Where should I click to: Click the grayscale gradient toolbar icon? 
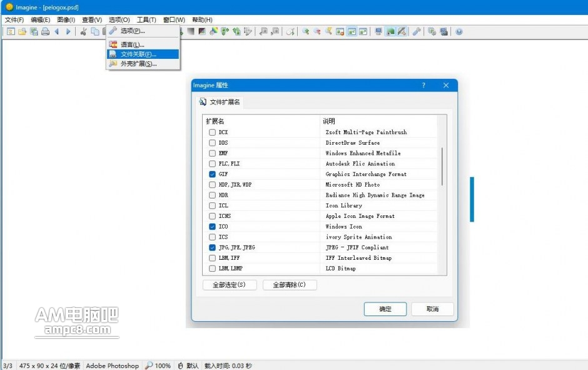191,31
